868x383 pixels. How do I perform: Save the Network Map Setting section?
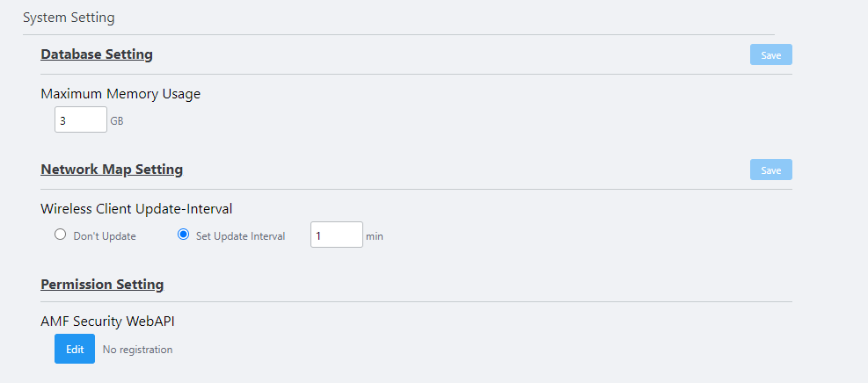pos(770,170)
